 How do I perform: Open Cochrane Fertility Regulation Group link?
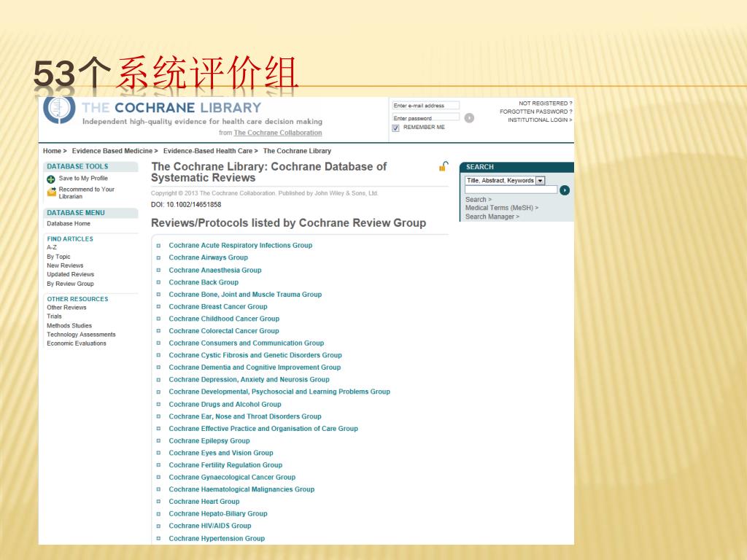[225, 465]
